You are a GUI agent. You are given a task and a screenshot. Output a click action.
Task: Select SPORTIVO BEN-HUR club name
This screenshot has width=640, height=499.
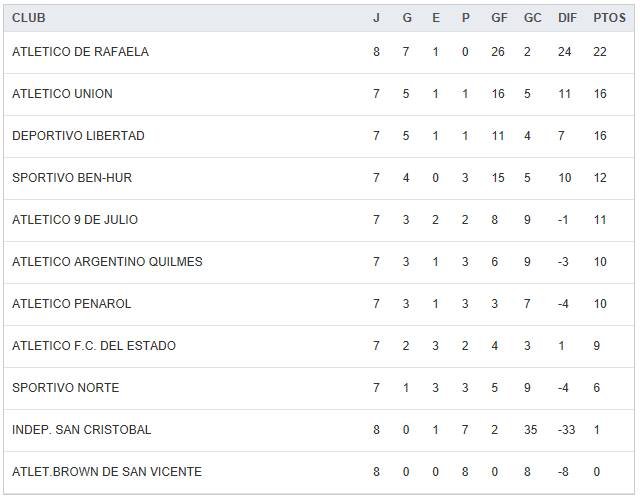point(72,178)
